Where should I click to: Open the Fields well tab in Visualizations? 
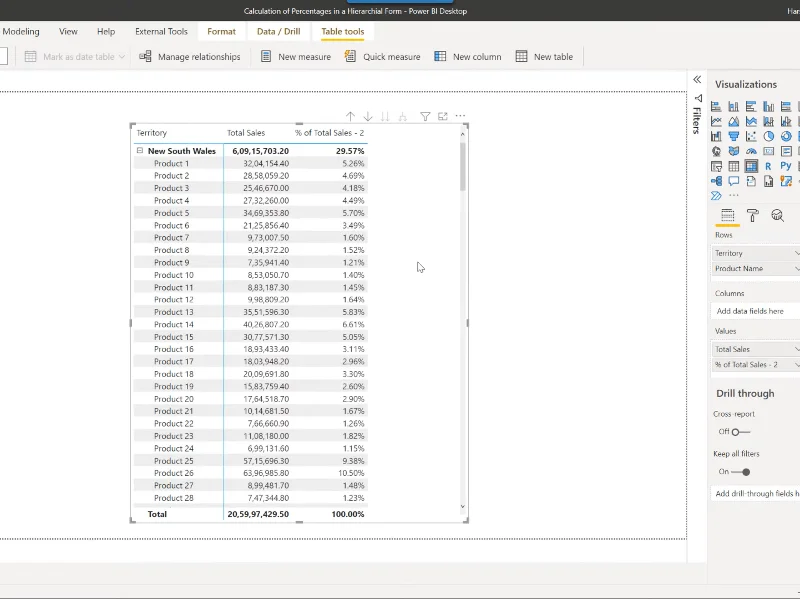pos(728,215)
